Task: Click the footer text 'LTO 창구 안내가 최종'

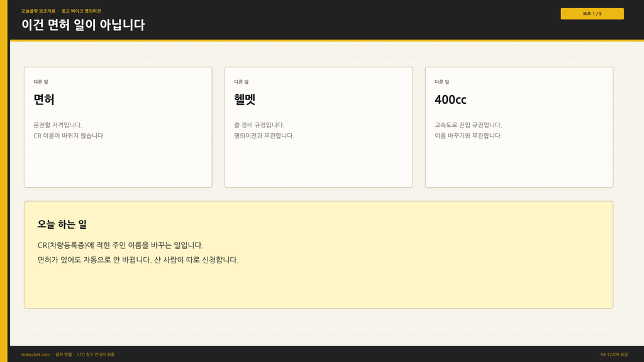Action: tap(96, 354)
